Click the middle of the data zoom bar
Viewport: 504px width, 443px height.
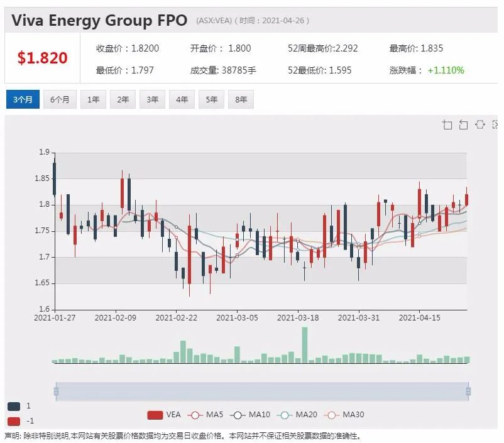point(262,391)
